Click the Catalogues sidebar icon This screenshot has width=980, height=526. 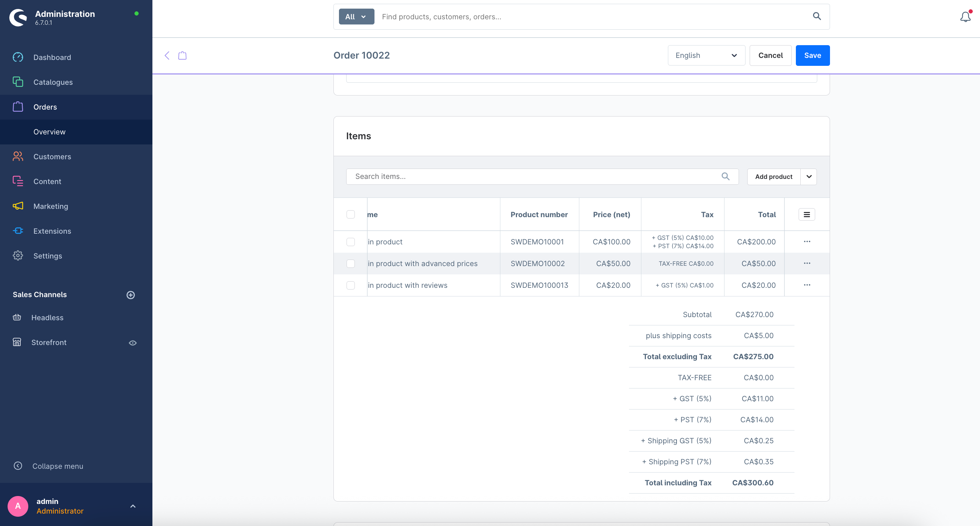point(18,82)
